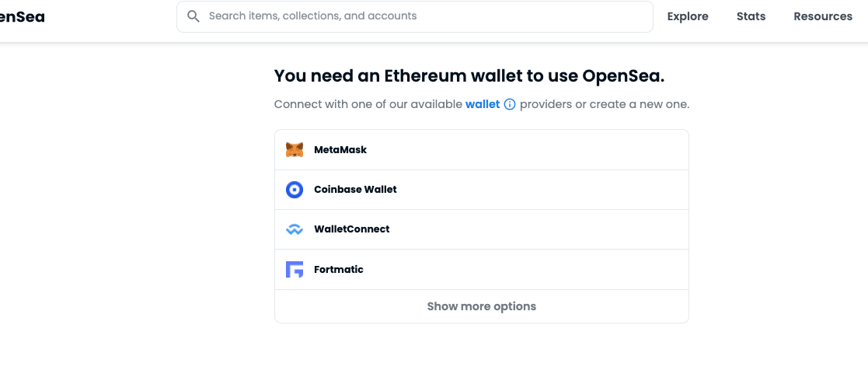Go home via the OpenSea logo text
The height and width of the screenshot is (367, 868).
tap(22, 16)
